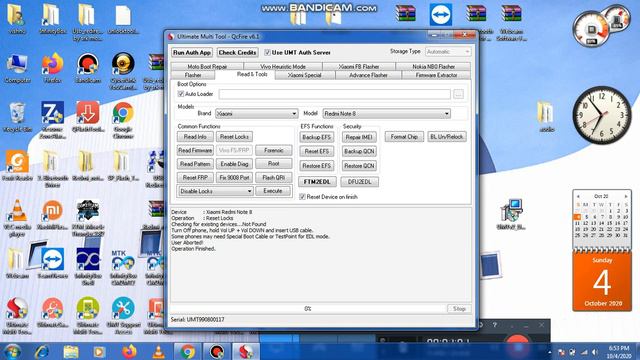Image resolution: width=640 pixels, height=360 pixels.
Task: Open the Brand dropdown showing Xiaomi
Action: 256,113
